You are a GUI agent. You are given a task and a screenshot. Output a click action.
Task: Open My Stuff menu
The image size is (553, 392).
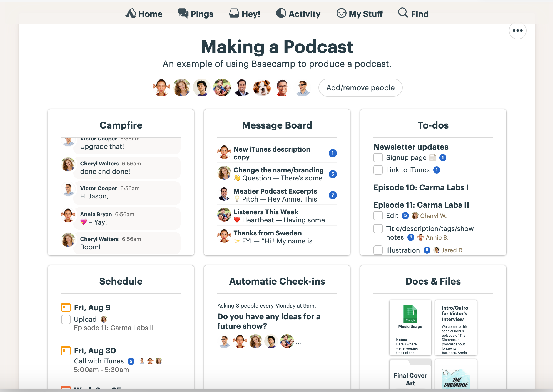(359, 14)
